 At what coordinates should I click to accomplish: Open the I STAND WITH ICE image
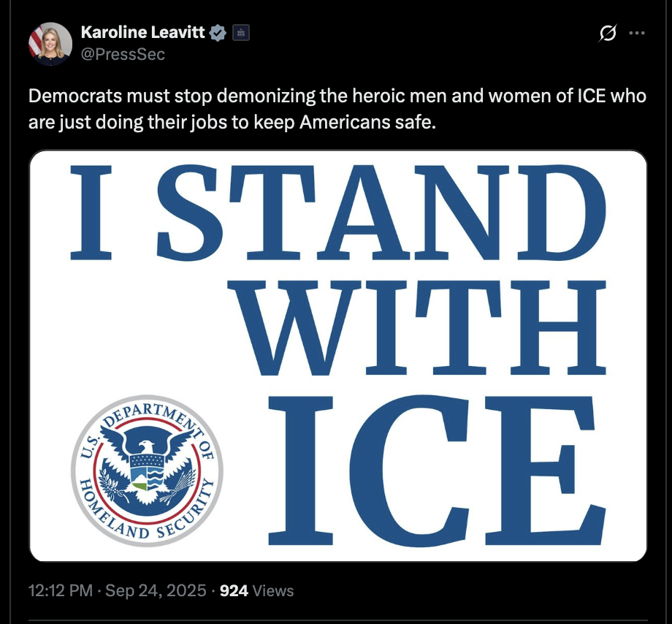pyautogui.click(x=337, y=356)
